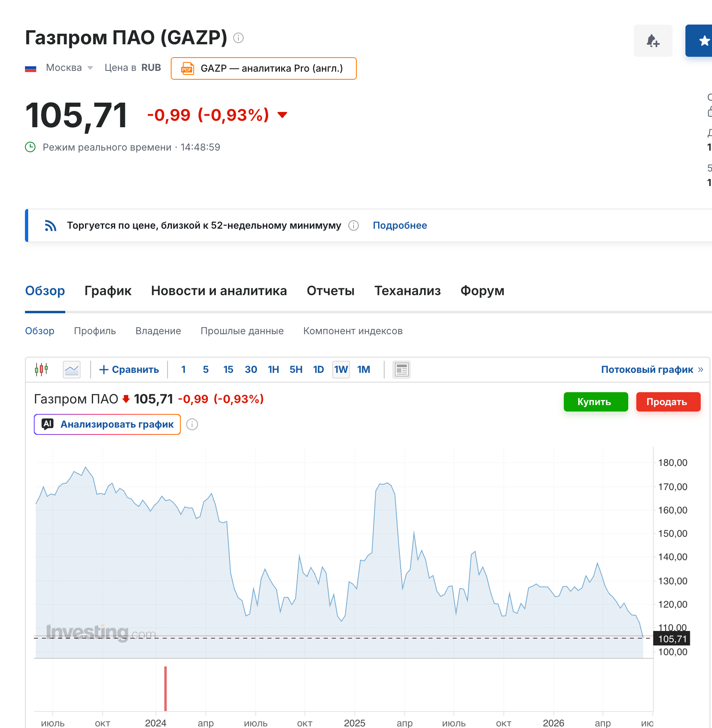Open GAZP — аналитика Pro (англ.) report
The width and height of the screenshot is (712, 728).
[x=264, y=68]
